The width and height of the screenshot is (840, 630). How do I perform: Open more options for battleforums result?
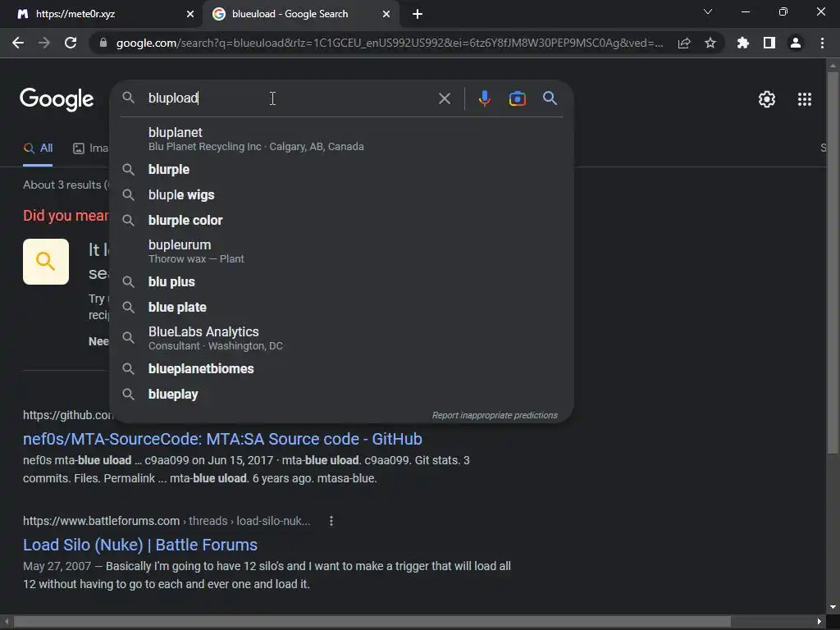(x=331, y=521)
